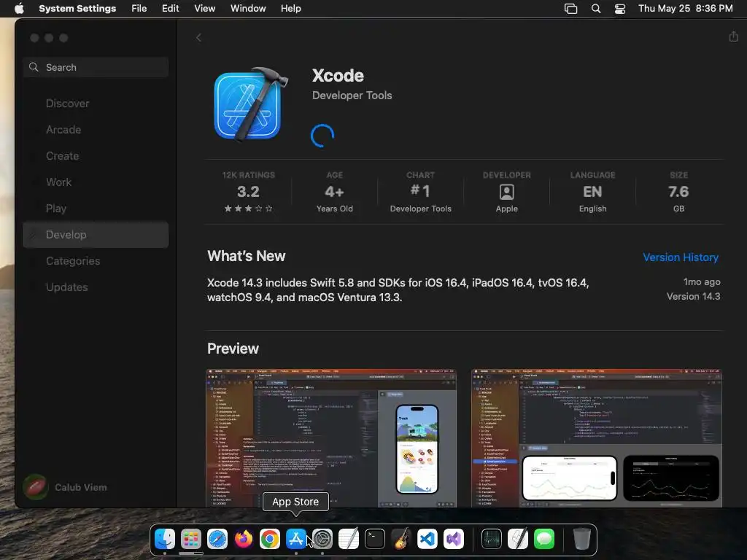Screen dimensions: 747x560
Task: Launch Firefox from the Dock
Action: click(x=244, y=539)
